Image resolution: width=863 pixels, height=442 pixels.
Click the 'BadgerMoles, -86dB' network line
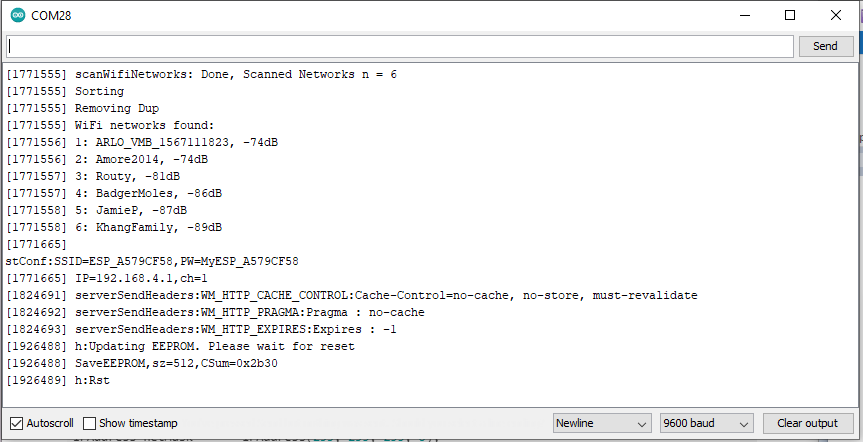point(114,194)
